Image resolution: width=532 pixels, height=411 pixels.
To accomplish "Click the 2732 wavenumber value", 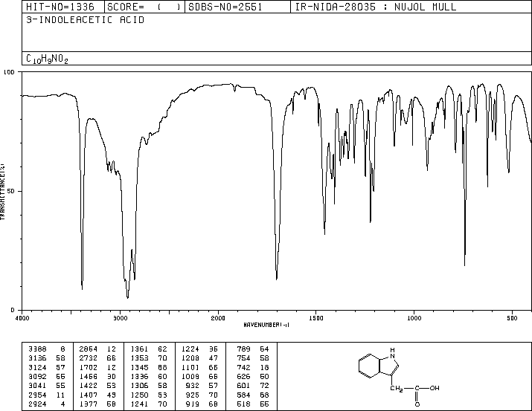I will [89, 358].
